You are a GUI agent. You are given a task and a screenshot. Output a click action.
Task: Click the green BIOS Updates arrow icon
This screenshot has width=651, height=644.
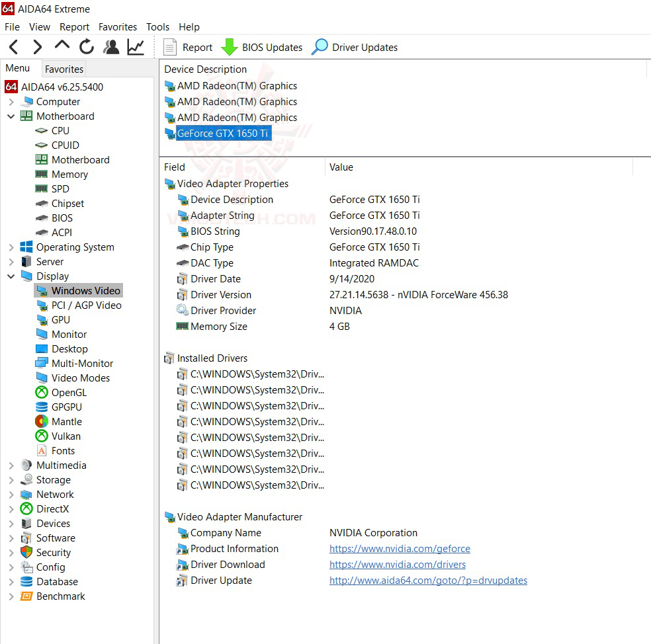click(229, 47)
